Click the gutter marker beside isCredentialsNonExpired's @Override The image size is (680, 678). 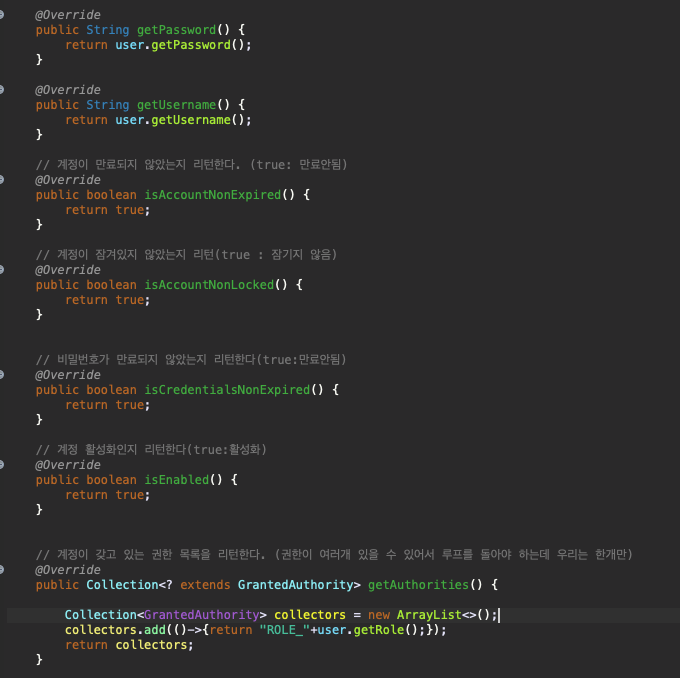pos(2,375)
